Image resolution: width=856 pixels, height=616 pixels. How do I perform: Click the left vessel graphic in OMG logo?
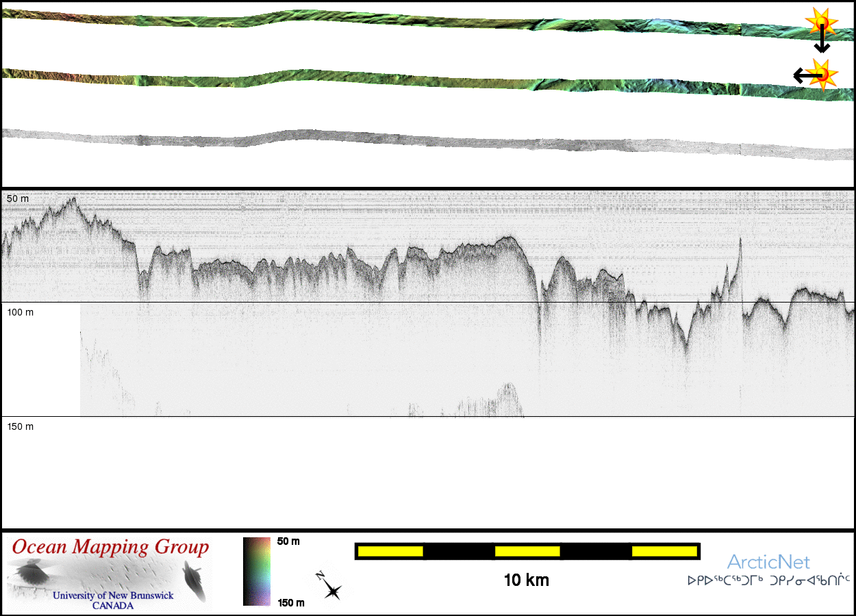[x=31, y=573]
